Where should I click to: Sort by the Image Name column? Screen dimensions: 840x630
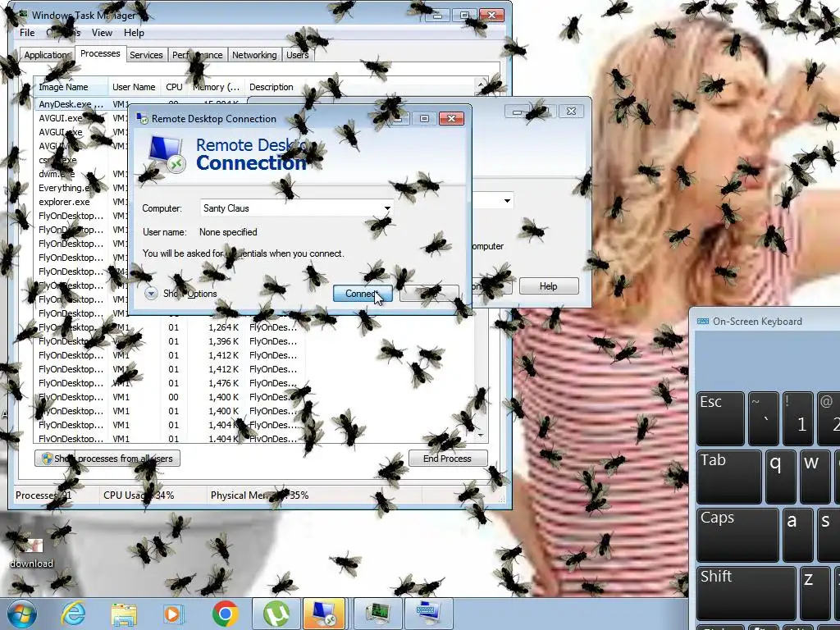(x=71, y=87)
